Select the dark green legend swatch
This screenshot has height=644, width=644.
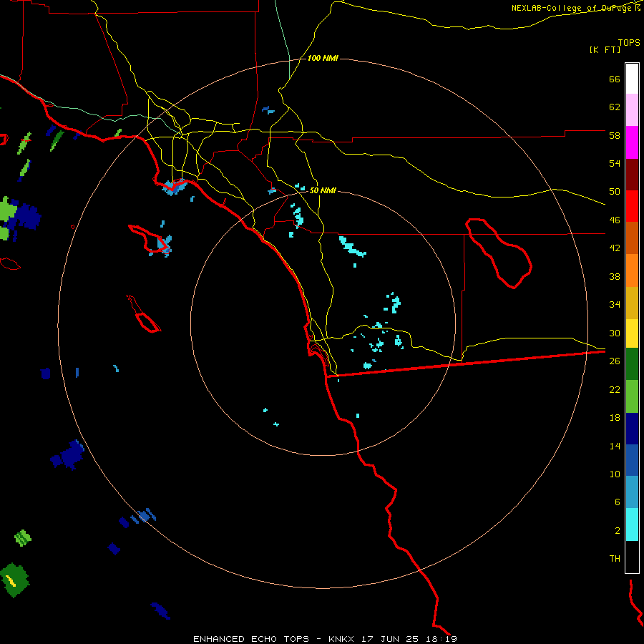click(x=632, y=364)
